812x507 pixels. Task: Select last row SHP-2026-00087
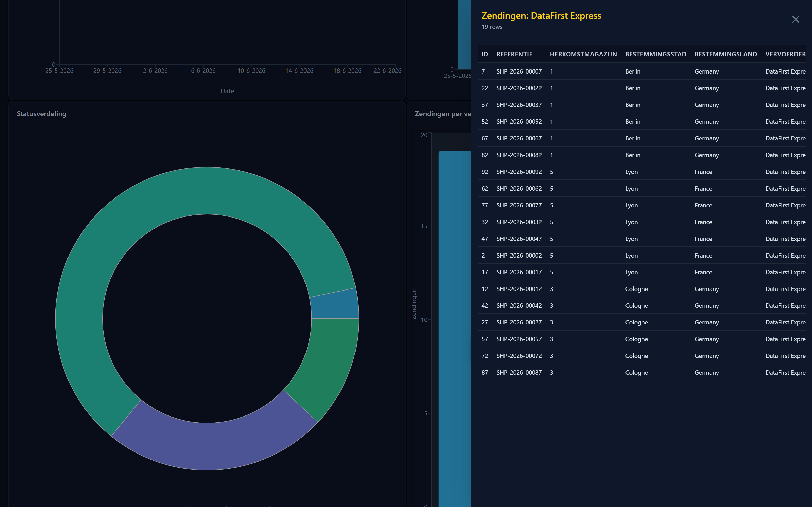641,373
